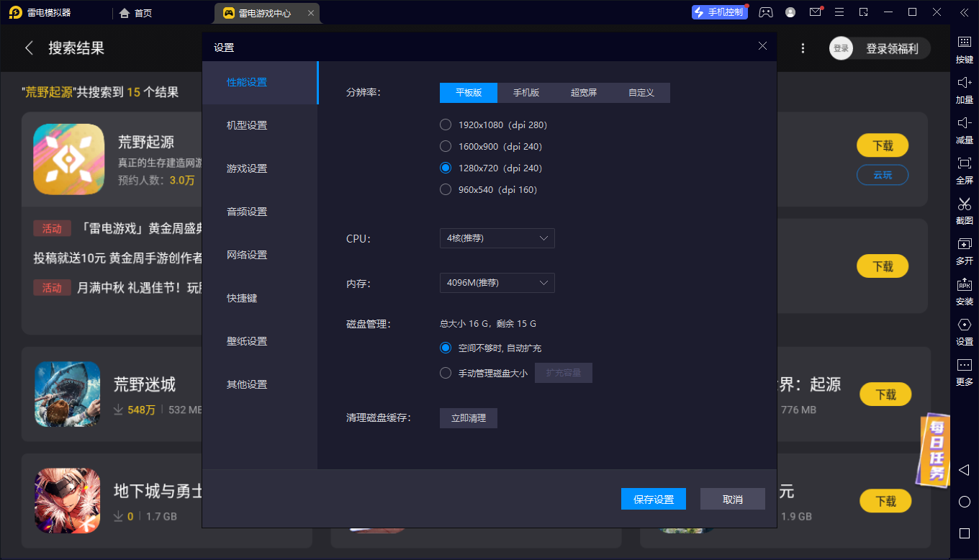Enable manual disk size management (手动管理磁盘大小)
The image size is (979, 560).
tap(445, 373)
